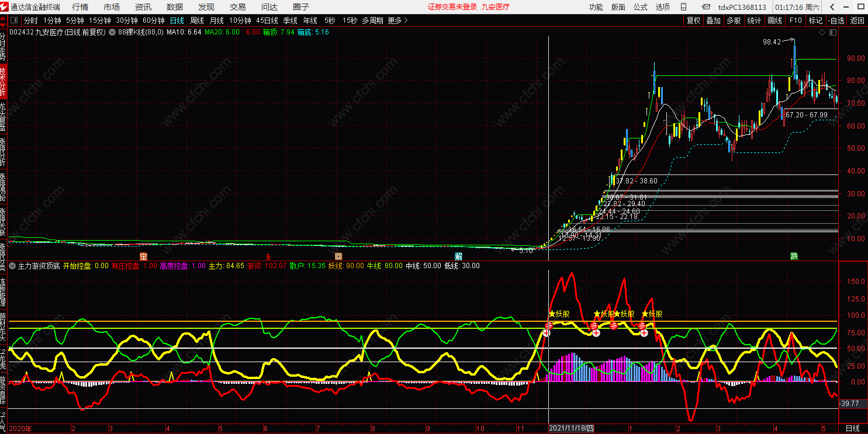
Task: Click the 叠加 overlay button
Action: click(x=713, y=20)
